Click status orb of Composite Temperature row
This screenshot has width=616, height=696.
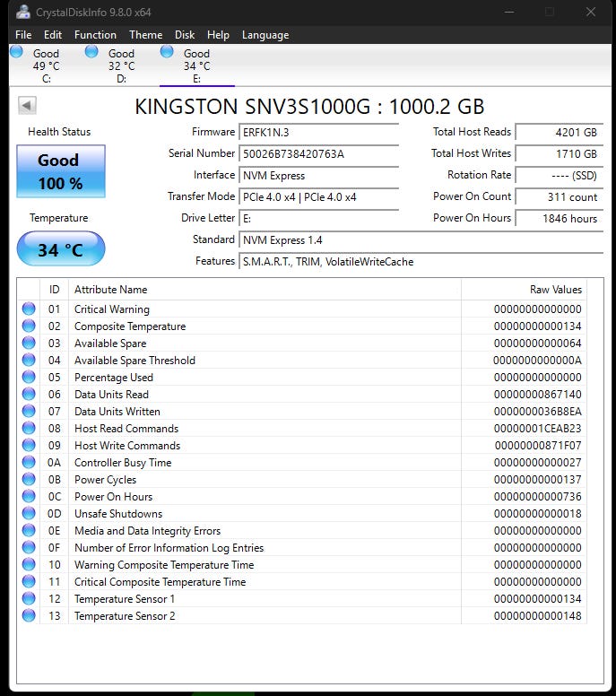29,326
